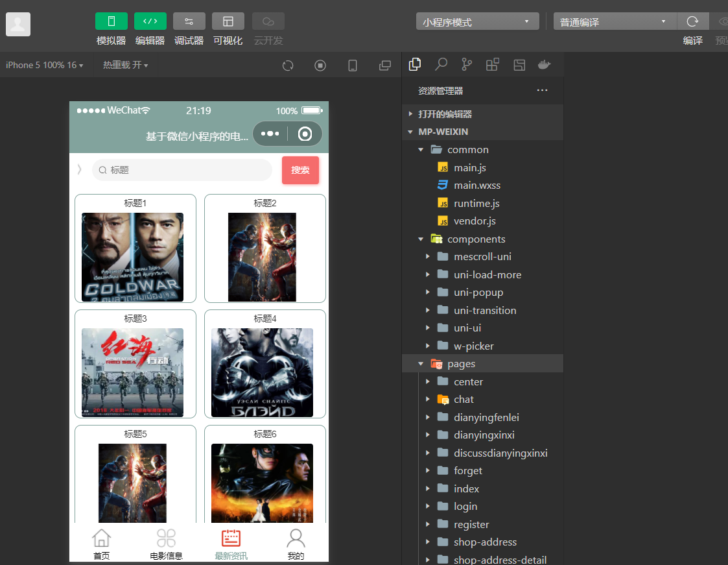This screenshot has width=728, height=565.
Task: Toggle the 编辑器 editor panel button
Action: pyautogui.click(x=150, y=21)
